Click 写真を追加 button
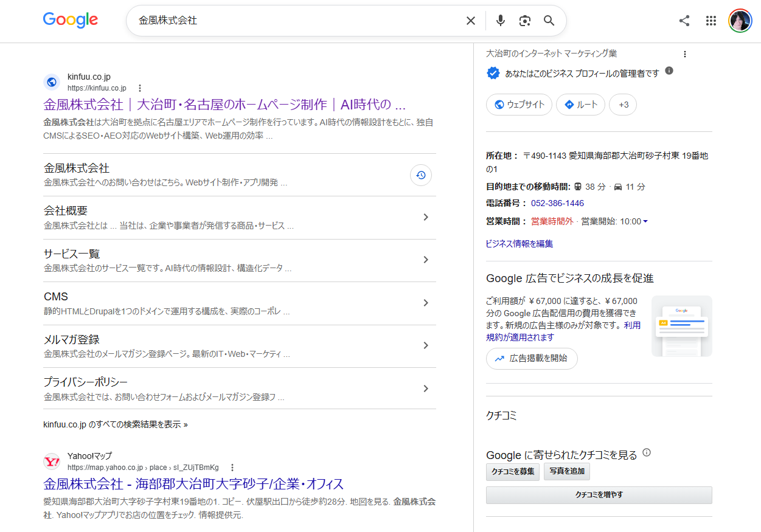 (567, 472)
